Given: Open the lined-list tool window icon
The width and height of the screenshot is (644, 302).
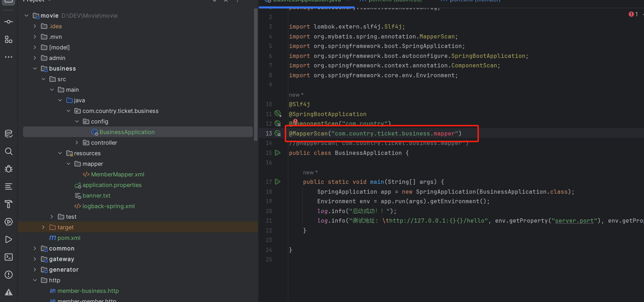Looking at the screenshot, I should (x=9, y=187).
